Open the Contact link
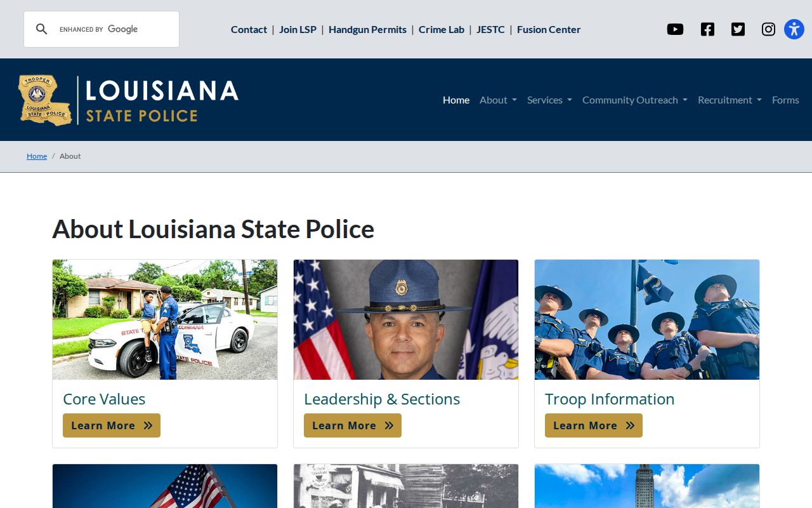Image resolution: width=812 pixels, height=508 pixels. click(x=249, y=29)
